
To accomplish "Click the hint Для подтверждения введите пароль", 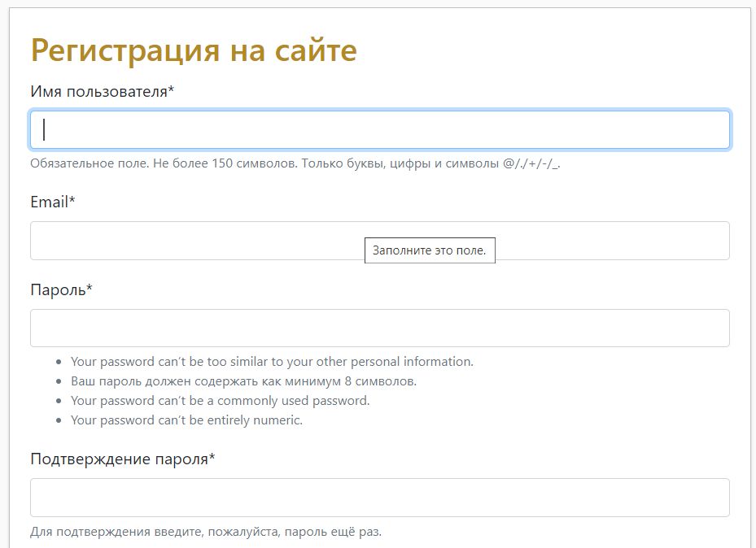I will point(206,532).
